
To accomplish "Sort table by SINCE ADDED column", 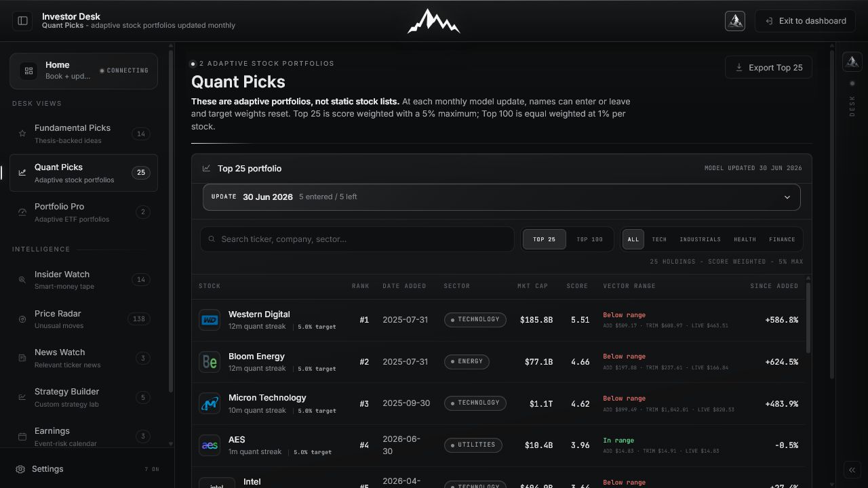I will (x=774, y=286).
